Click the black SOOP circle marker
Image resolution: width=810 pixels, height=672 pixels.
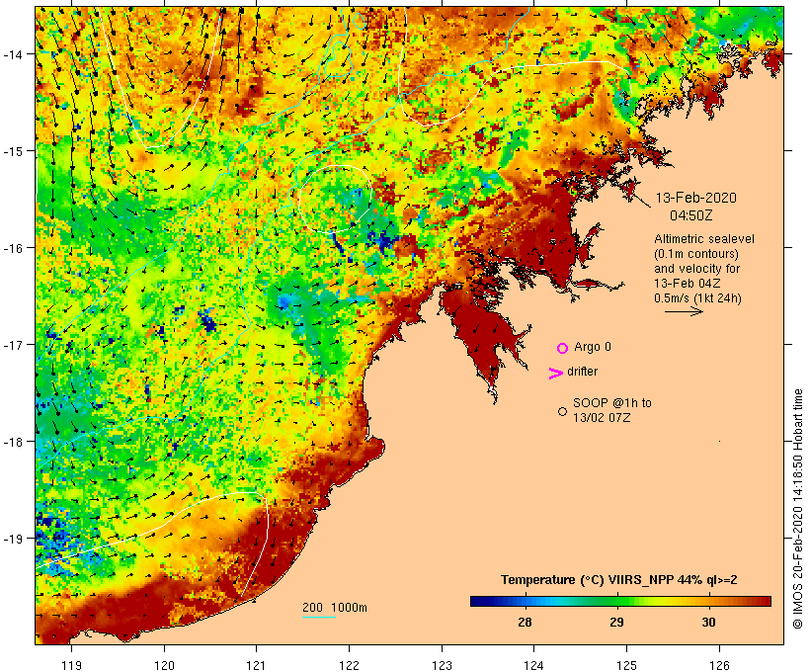click(x=563, y=411)
